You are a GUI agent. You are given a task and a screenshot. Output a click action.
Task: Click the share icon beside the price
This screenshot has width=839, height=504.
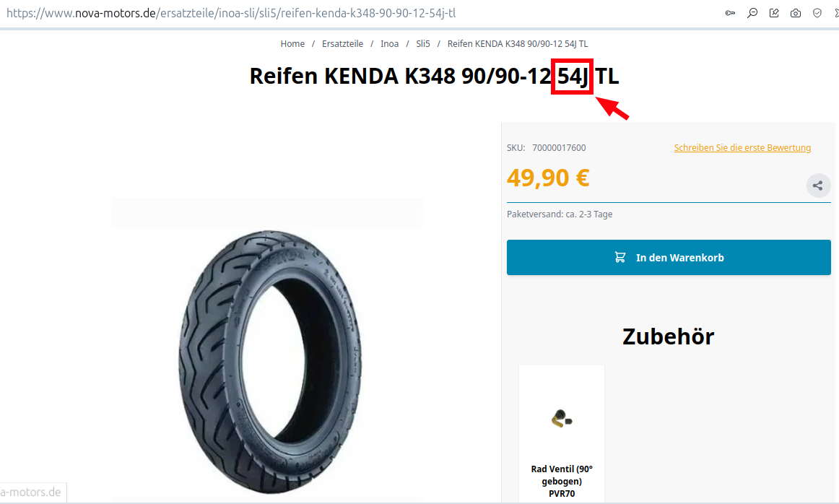point(818,186)
